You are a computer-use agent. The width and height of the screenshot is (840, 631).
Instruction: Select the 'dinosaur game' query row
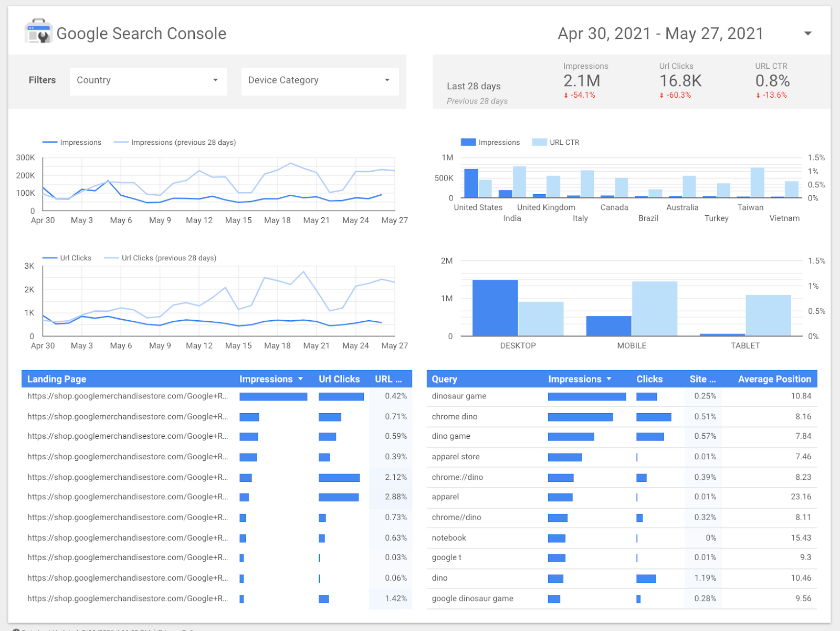pyautogui.click(x=459, y=396)
